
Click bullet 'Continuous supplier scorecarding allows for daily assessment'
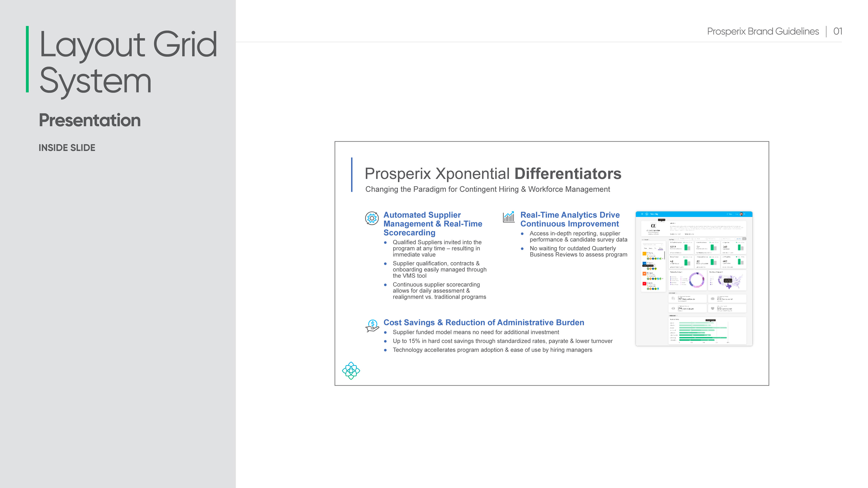click(439, 291)
